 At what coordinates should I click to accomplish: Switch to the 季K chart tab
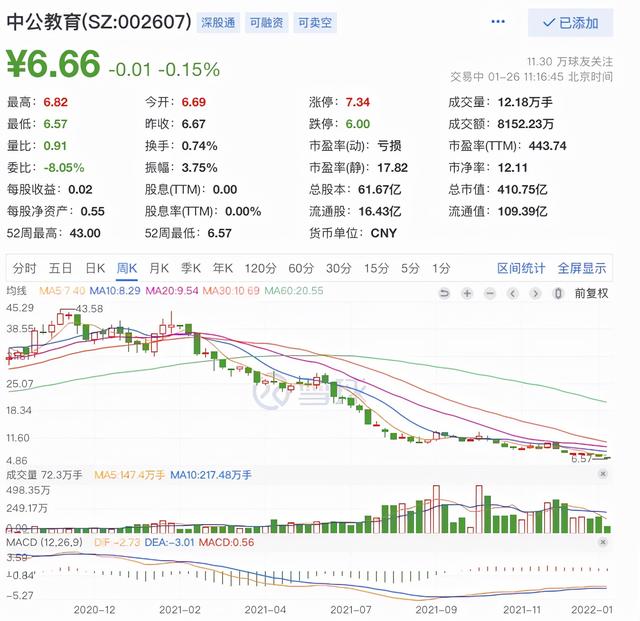[x=191, y=268]
